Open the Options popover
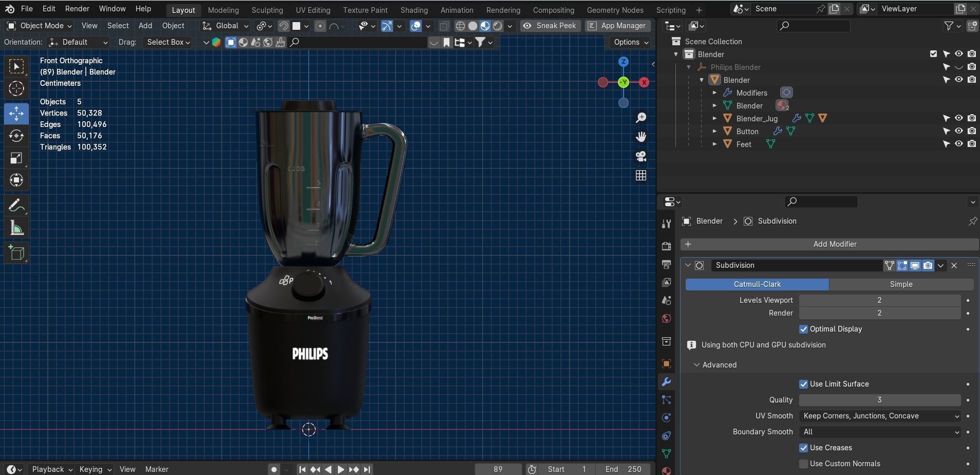The image size is (980, 475). point(631,42)
